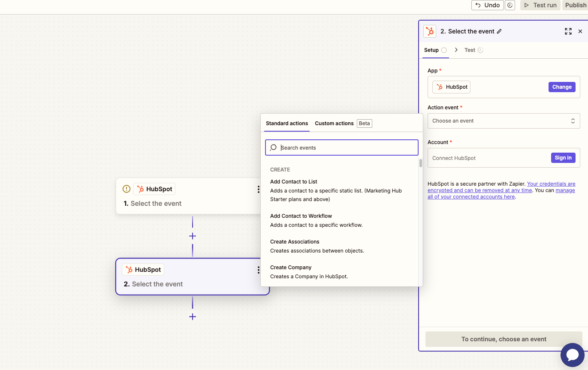Screen dimensions: 588x370
Task: Open the Action event dropdown
Action: point(504,121)
